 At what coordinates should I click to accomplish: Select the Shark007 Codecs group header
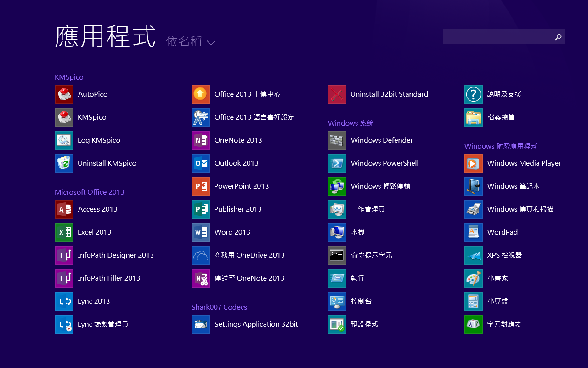(219, 307)
